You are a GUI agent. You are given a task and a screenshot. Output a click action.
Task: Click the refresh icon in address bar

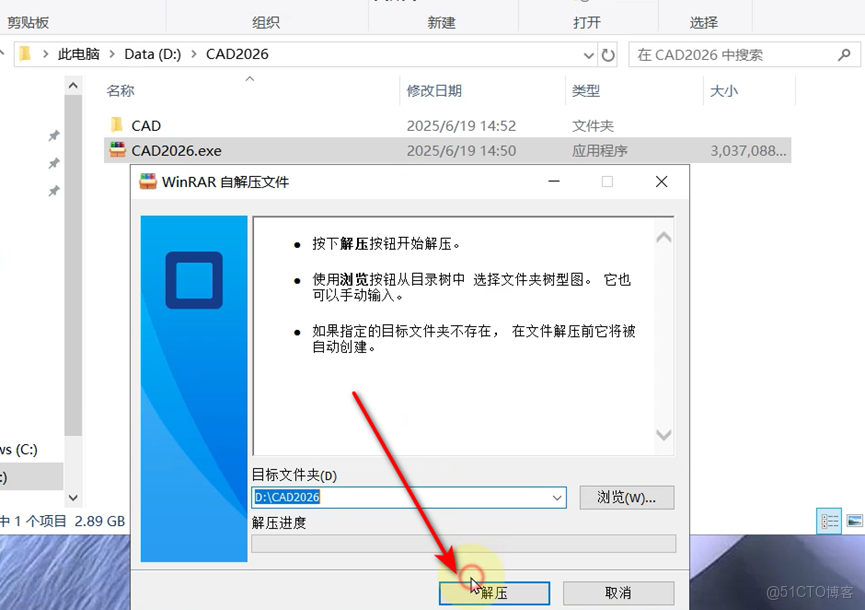click(609, 55)
